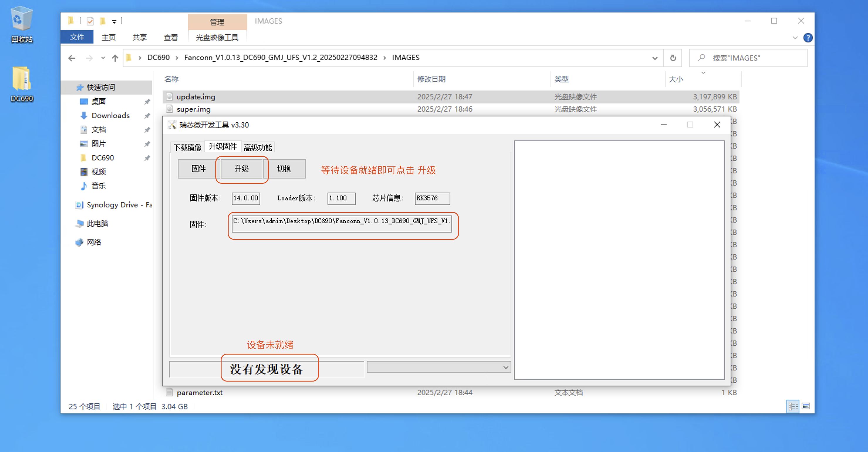The height and width of the screenshot is (452, 868).
Task: Open the 文件 ribbon menu
Action: [77, 37]
